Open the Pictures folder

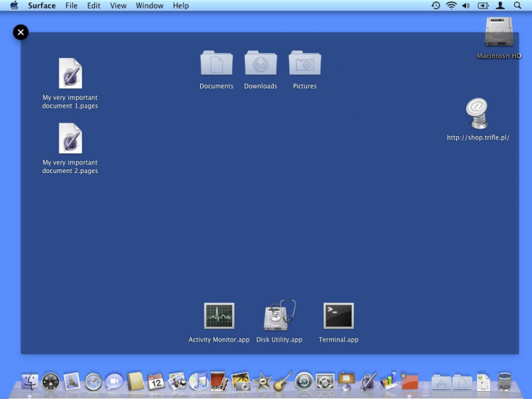pos(305,64)
